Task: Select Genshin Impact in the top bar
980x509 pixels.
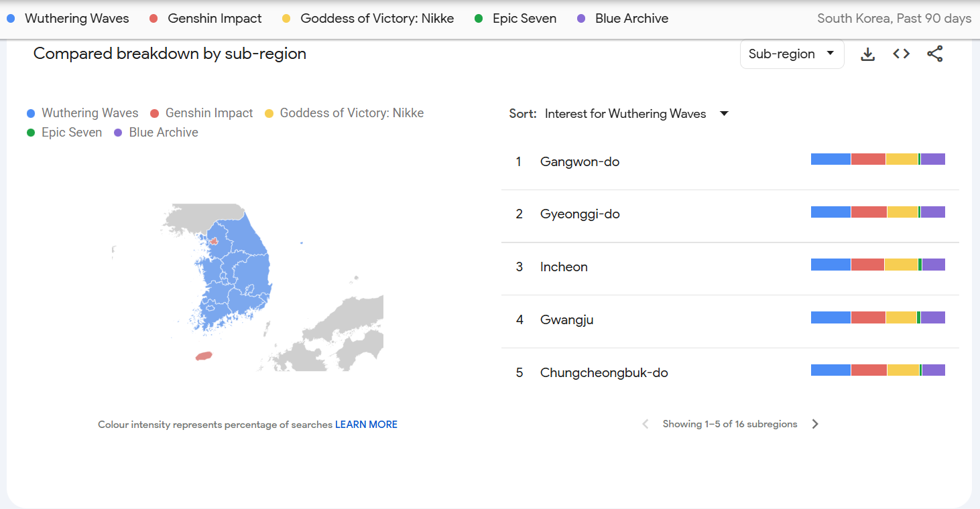Action: click(x=215, y=19)
